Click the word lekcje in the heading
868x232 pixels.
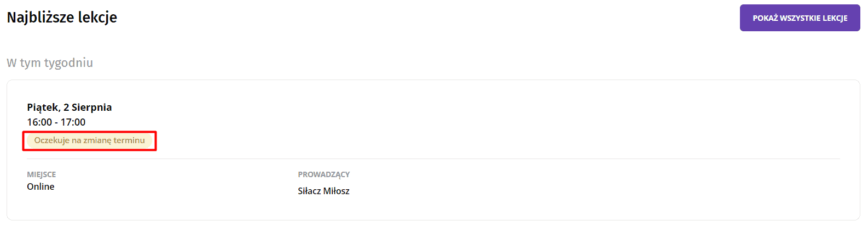(97, 18)
